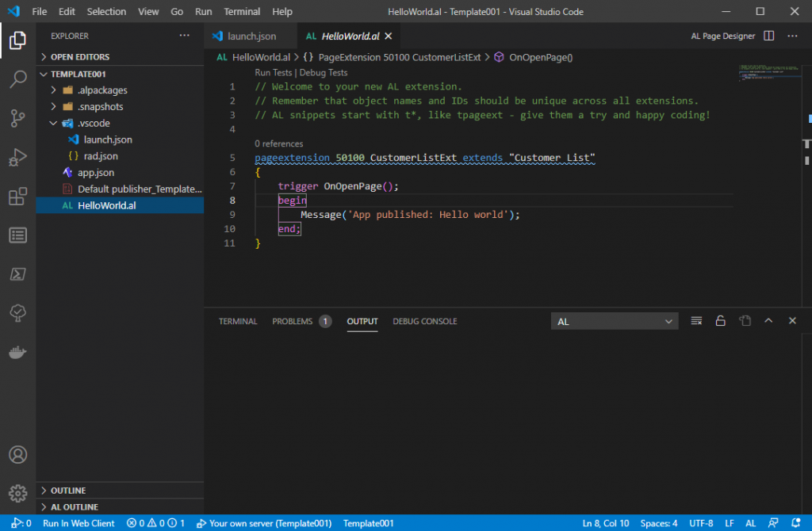Click the debug launch icon in status bar

tap(21, 523)
